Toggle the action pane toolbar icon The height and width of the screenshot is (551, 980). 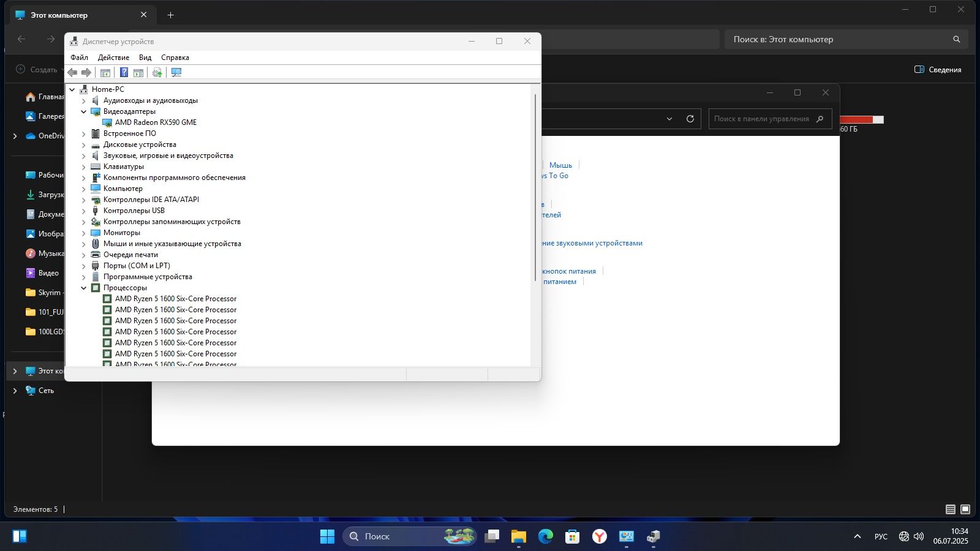[x=138, y=72]
